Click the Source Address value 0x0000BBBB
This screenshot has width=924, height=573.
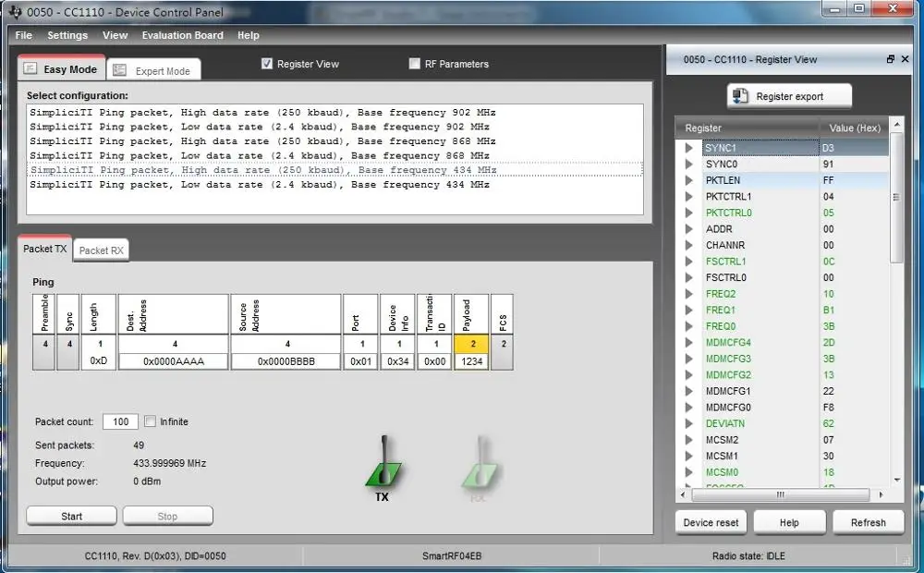click(x=286, y=360)
